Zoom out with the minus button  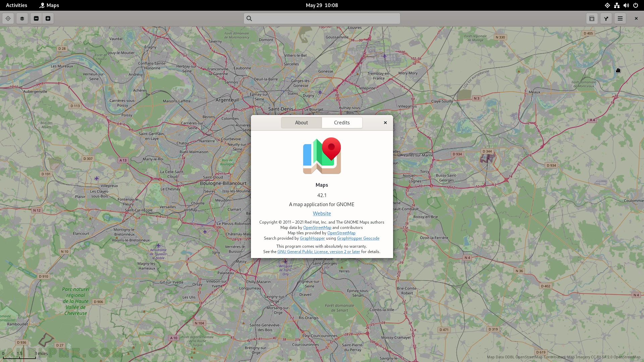tap(36, 18)
